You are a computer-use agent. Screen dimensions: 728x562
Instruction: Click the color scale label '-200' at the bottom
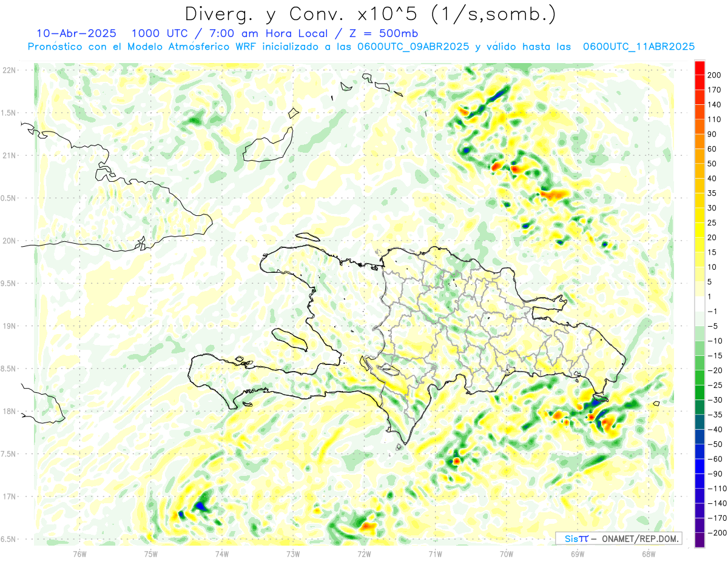coord(716,533)
